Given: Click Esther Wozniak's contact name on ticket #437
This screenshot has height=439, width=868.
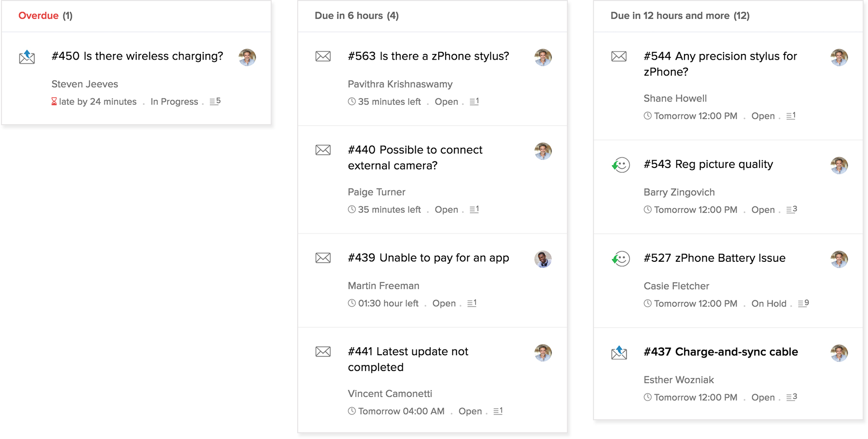Looking at the screenshot, I should pos(679,380).
